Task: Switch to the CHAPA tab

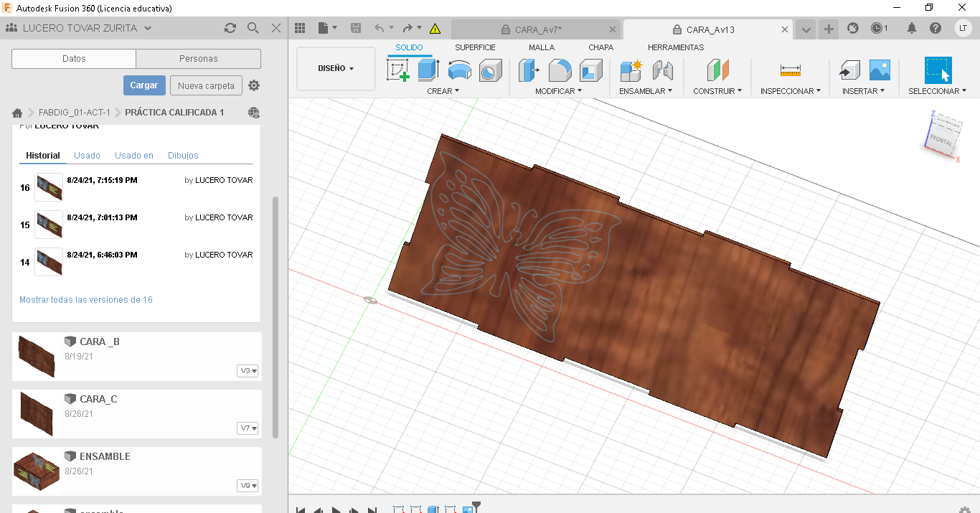Action: pyautogui.click(x=600, y=47)
